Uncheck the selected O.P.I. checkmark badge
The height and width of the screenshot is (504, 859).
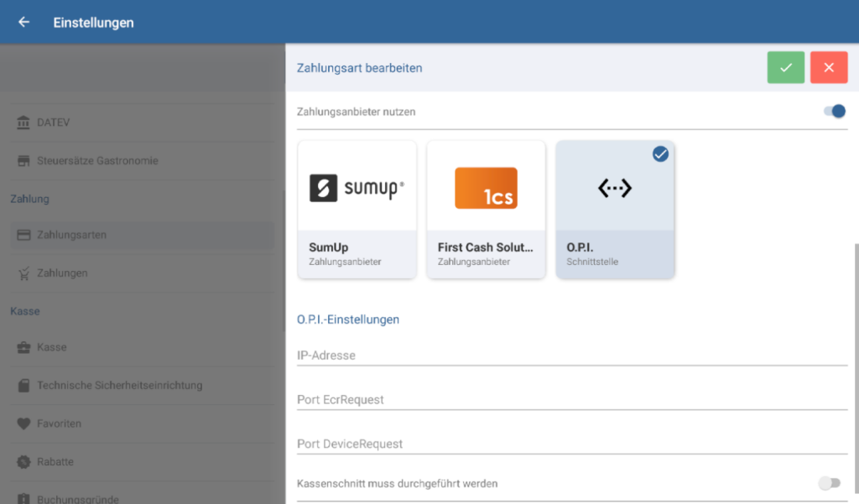click(660, 154)
